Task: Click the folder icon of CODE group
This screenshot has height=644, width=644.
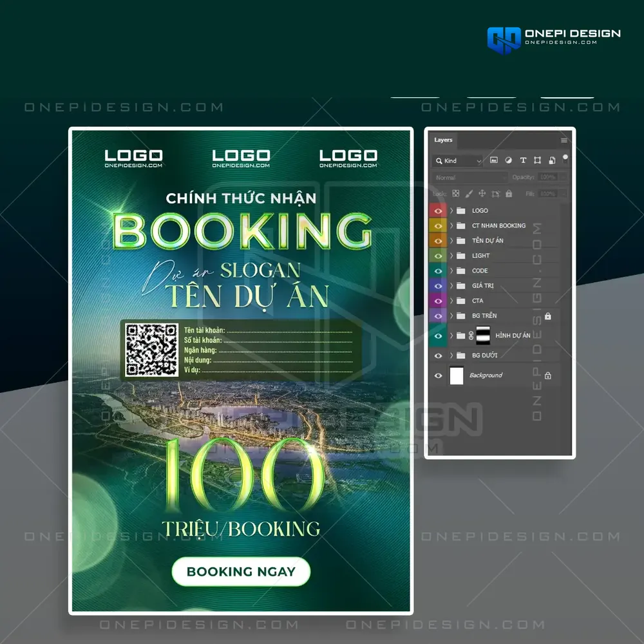Action: [461, 270]
